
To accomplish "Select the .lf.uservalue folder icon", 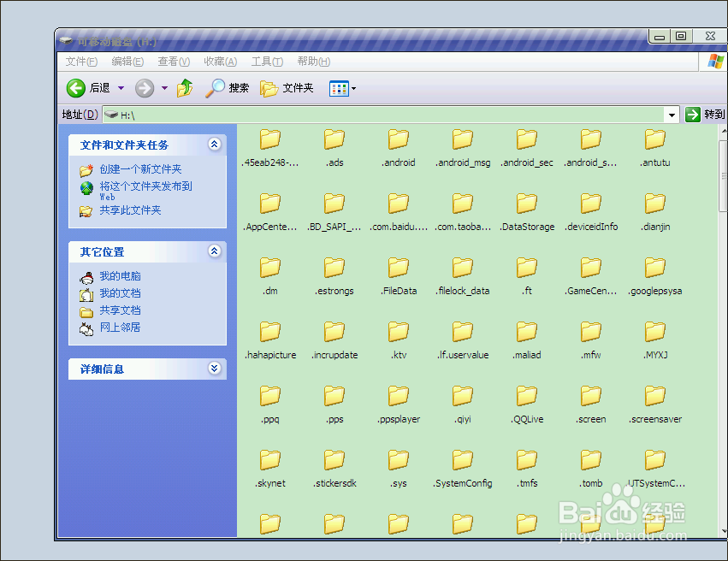I will 463,331.
